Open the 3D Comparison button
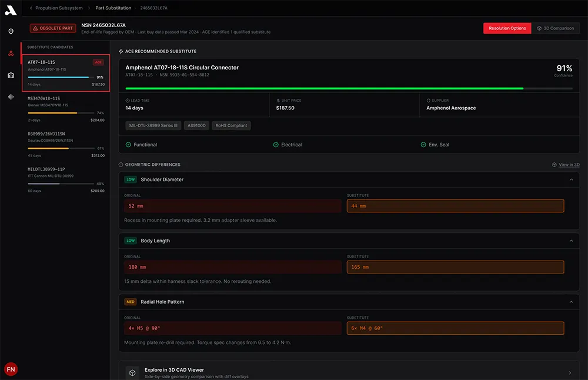This screenshot has width=588, height=380. tap(556, 28)
